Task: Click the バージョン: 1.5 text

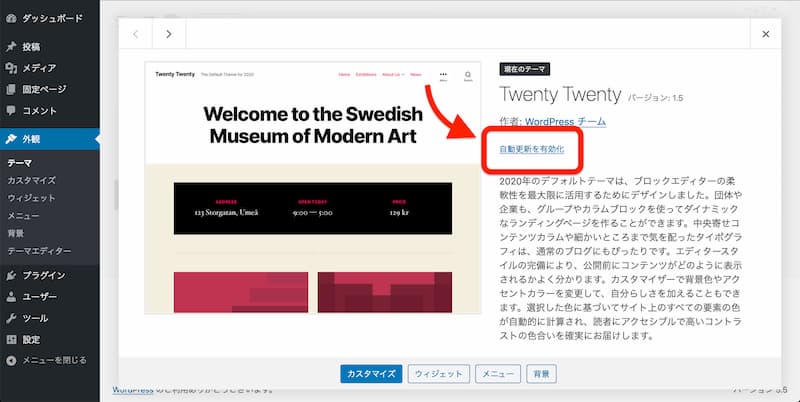Action: (x=655, y=98)
